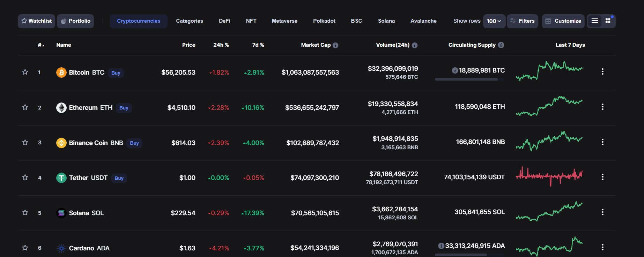The height and width of the screenshot is (257, 644).
Task: Open the Solana SOL coin page
Action: (x=86, y=213)
